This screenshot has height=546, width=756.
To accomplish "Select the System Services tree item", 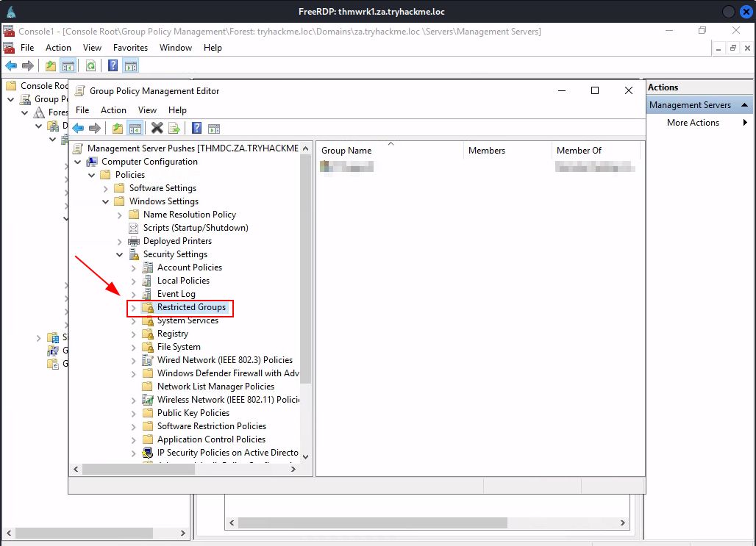I will [x=188, y=320].
